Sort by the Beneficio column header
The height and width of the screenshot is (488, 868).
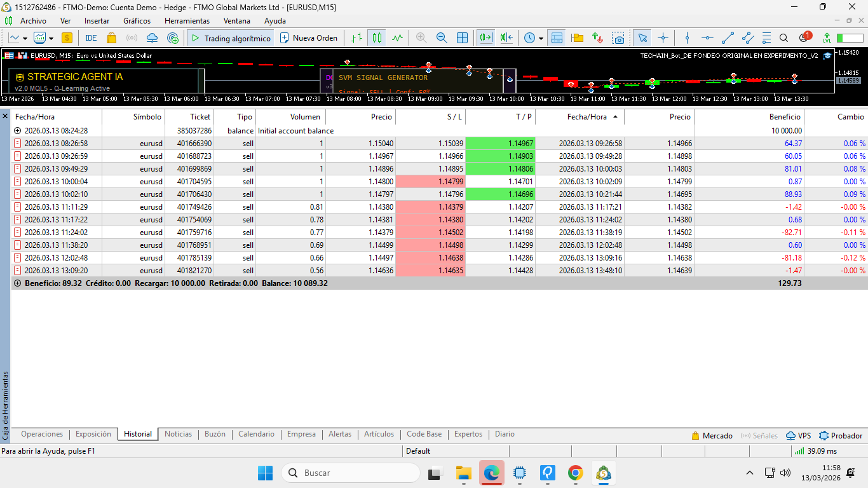pos(784,117)
